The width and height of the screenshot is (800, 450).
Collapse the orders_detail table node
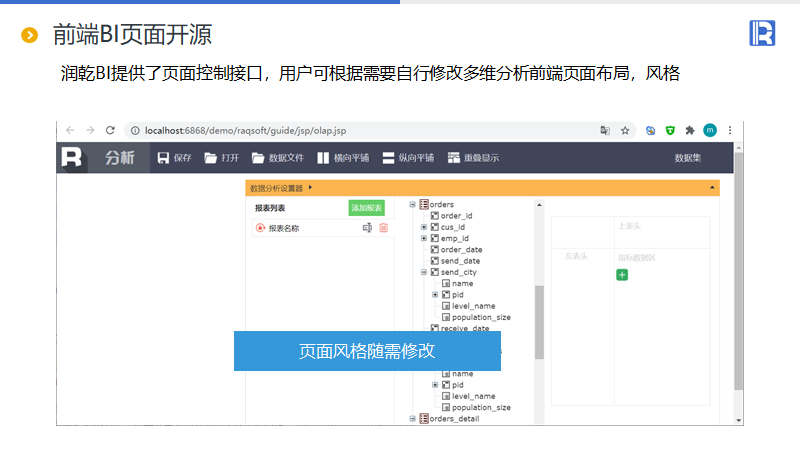[413, 418]
